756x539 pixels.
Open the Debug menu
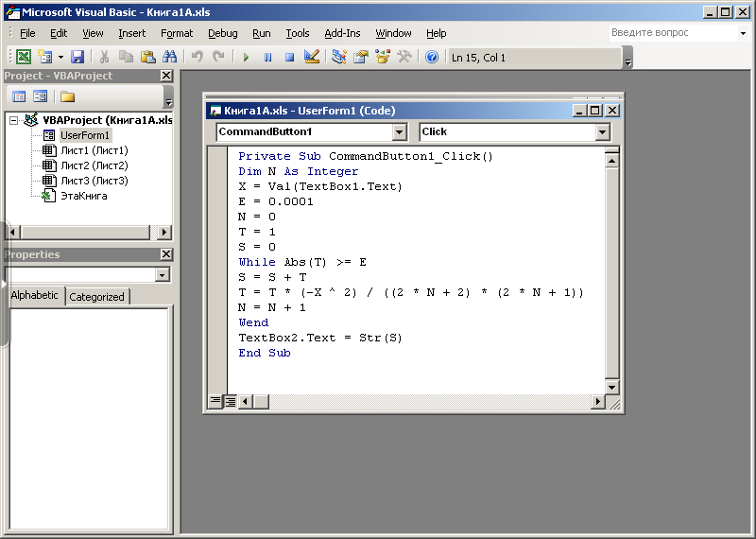223,33
